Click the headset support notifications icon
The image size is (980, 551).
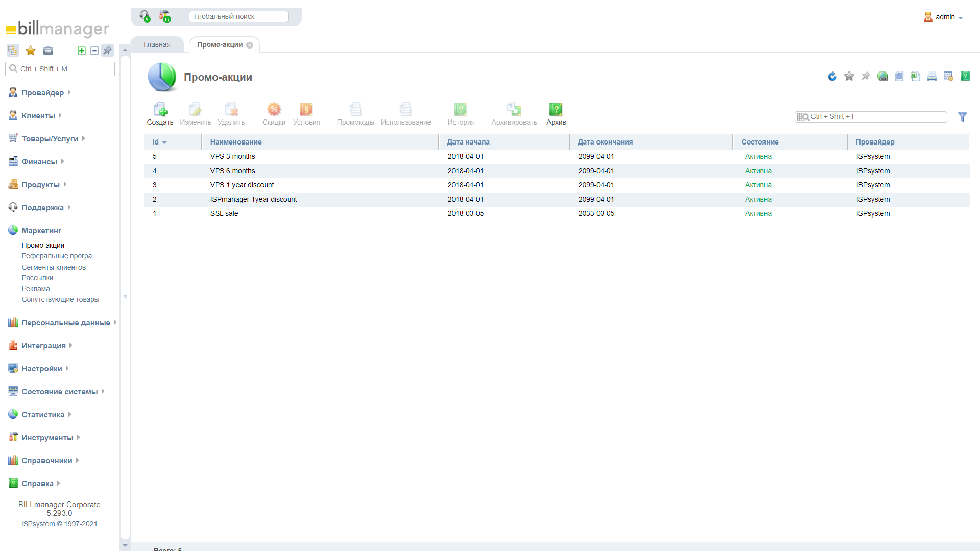point(145,16)
